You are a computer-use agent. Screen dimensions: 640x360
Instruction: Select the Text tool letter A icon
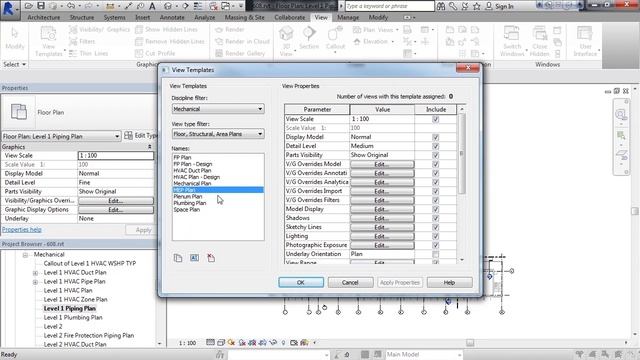coord(152,6)
